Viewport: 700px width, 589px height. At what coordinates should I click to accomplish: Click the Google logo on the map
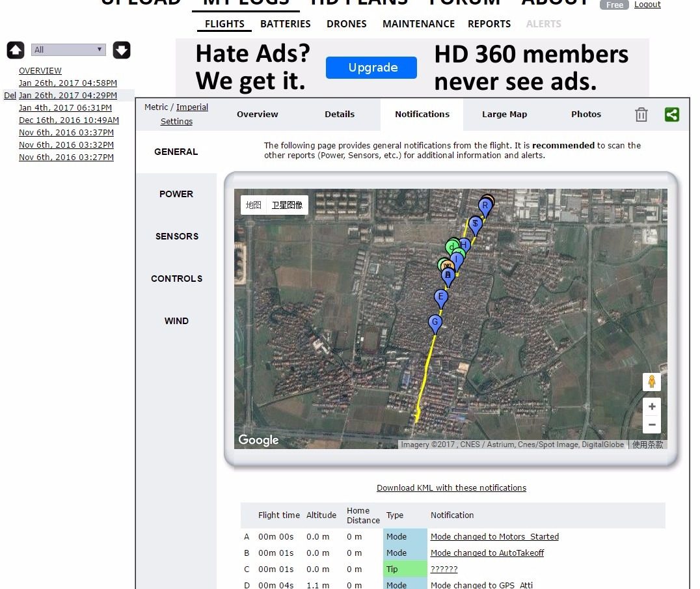pyautogui.click(x=258, y=441)
